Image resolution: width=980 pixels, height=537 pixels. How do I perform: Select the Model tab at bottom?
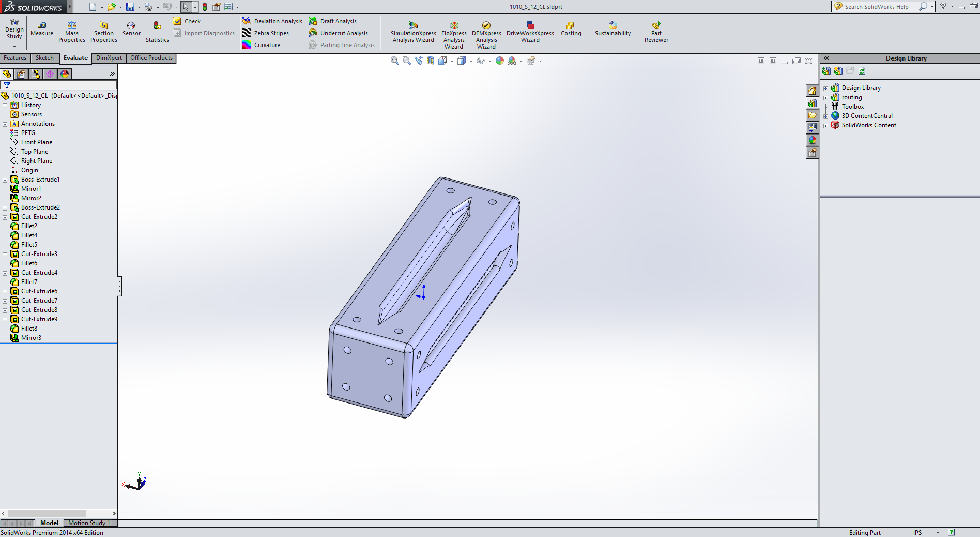(x=49, y=523)
